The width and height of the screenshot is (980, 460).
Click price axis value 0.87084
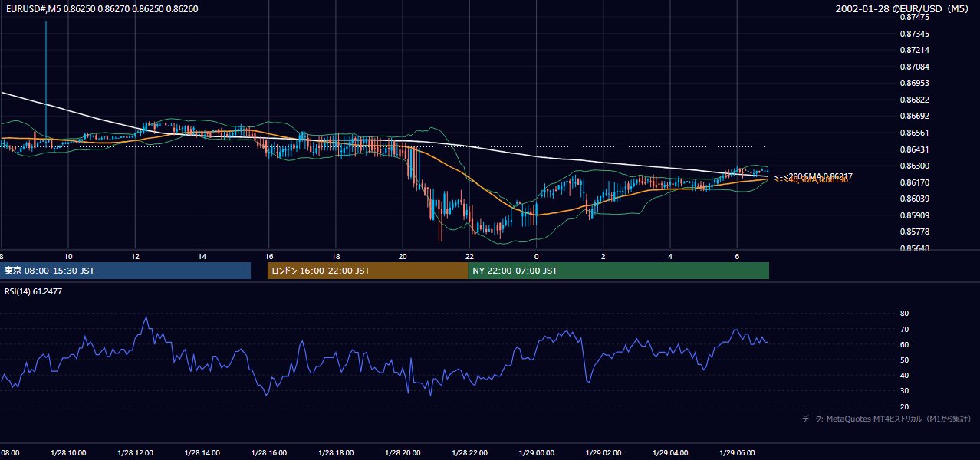point(914,67)
